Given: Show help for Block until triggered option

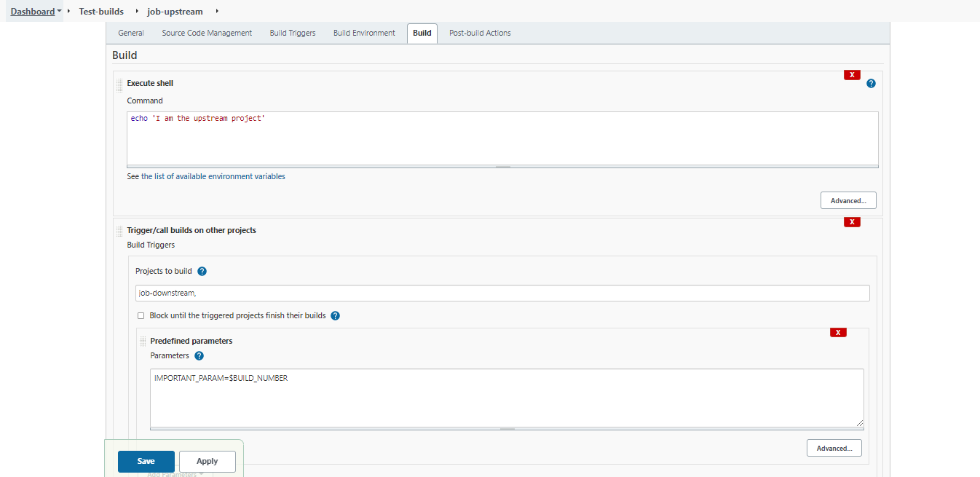Looking at the screenshot, I should [x=335, y=316].
